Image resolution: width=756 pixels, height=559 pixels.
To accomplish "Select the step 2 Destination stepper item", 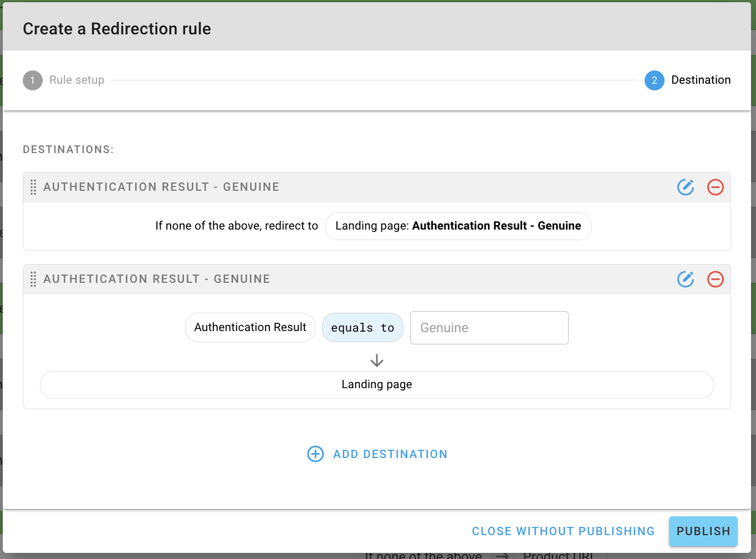I will (x=688, y=80).
